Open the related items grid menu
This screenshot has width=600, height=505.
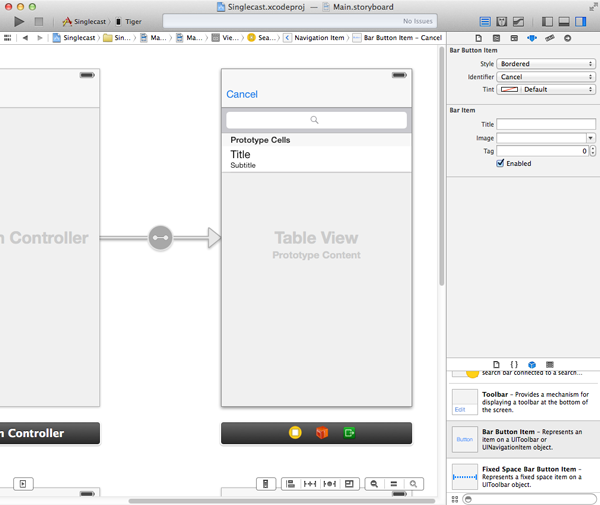pyautogui.click(x=7, y=37)
